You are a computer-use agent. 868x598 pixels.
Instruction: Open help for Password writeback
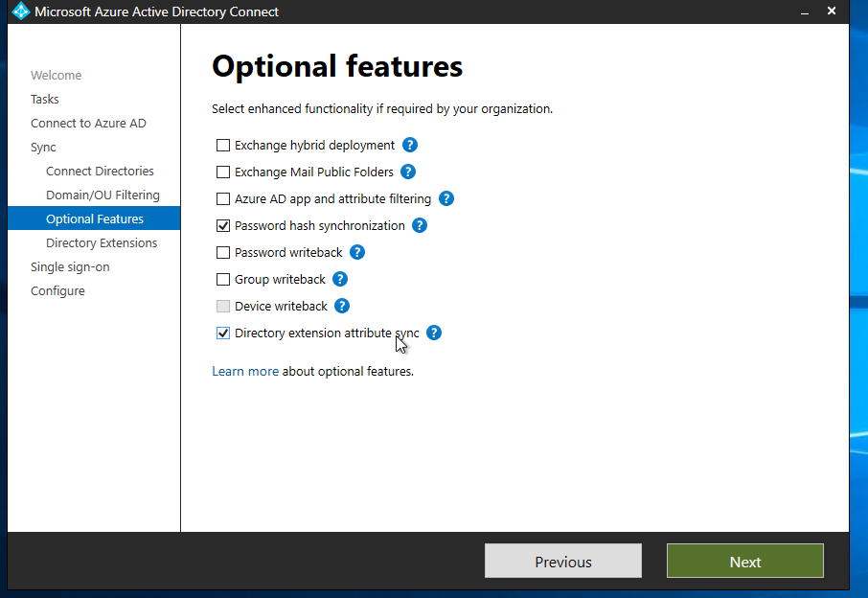pyautogui.click(x=357, y=252)
